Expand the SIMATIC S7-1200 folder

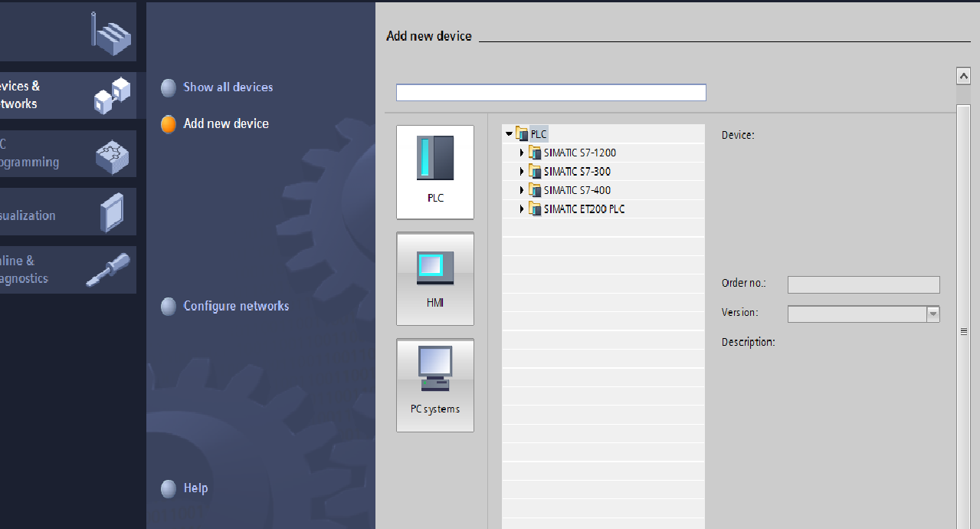click(x=522, y=153)
